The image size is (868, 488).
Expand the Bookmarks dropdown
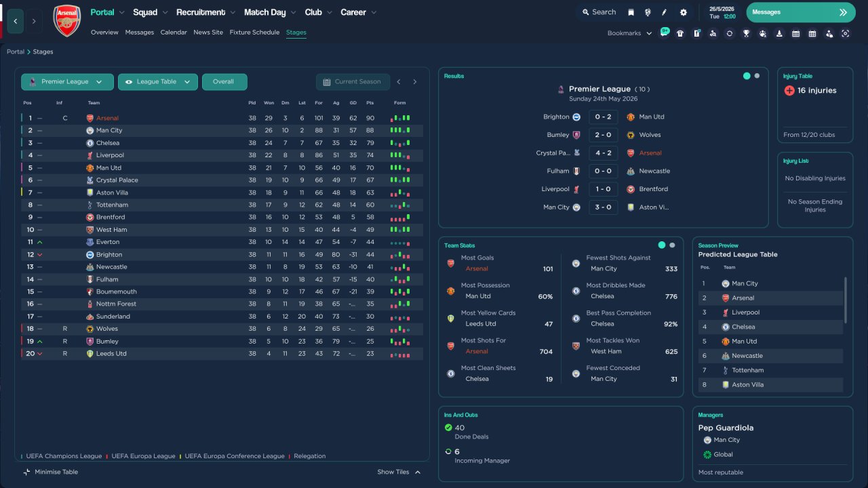(629, 33)
